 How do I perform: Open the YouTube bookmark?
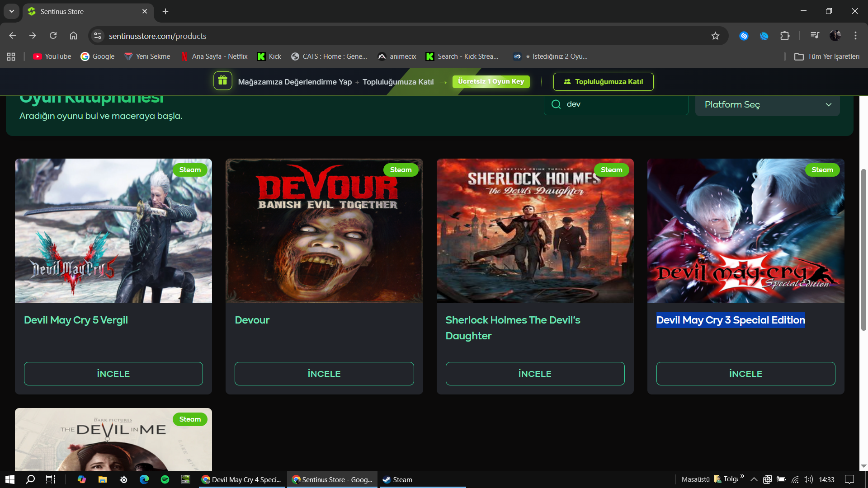coord(52,56)
